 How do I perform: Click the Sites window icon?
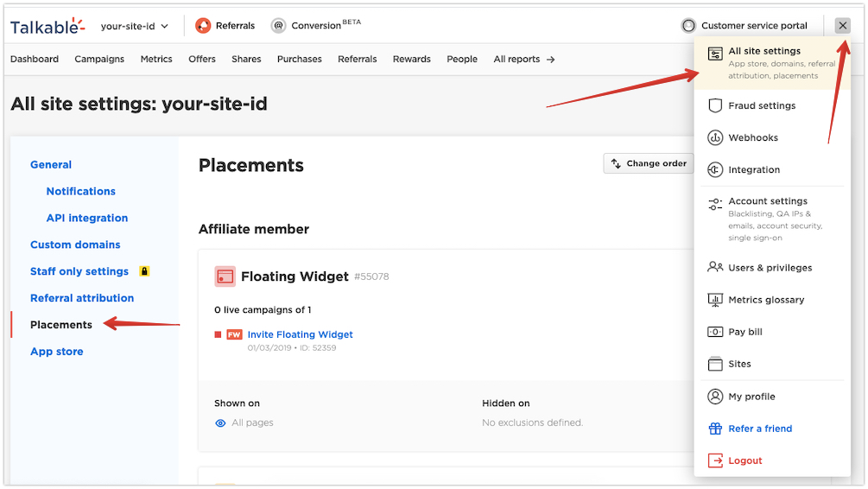point(715,364)
